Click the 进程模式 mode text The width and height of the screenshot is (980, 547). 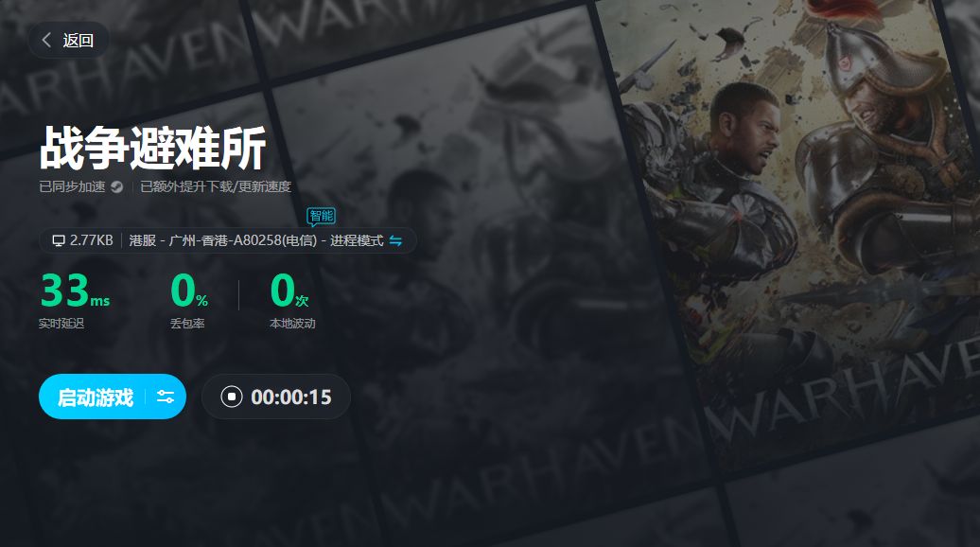pos(357,240)
